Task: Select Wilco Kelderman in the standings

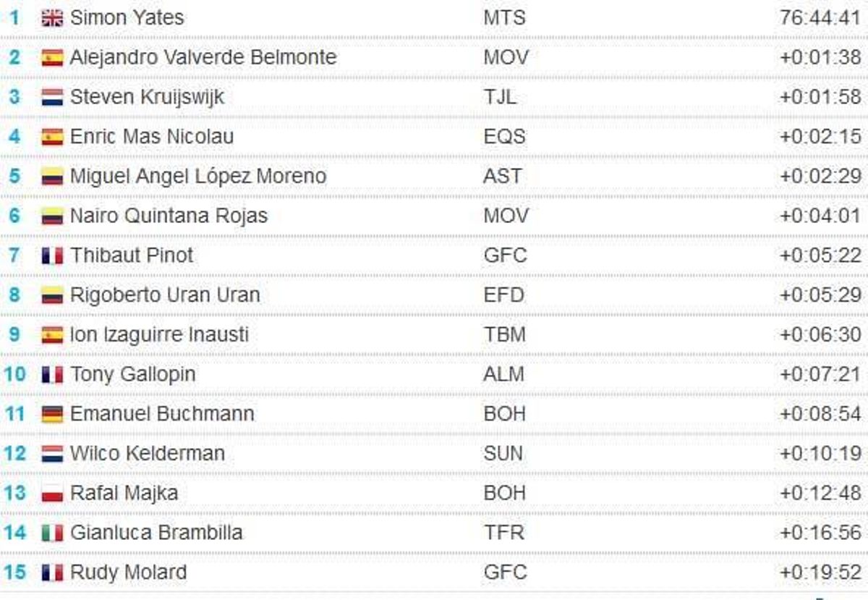Action: tap(148, 453)
